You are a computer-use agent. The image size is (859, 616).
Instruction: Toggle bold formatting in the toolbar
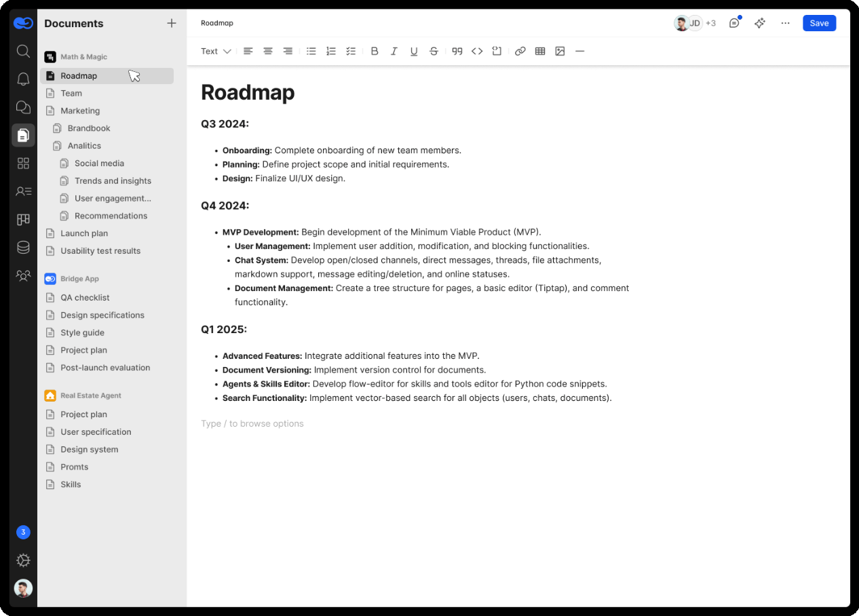375,51
